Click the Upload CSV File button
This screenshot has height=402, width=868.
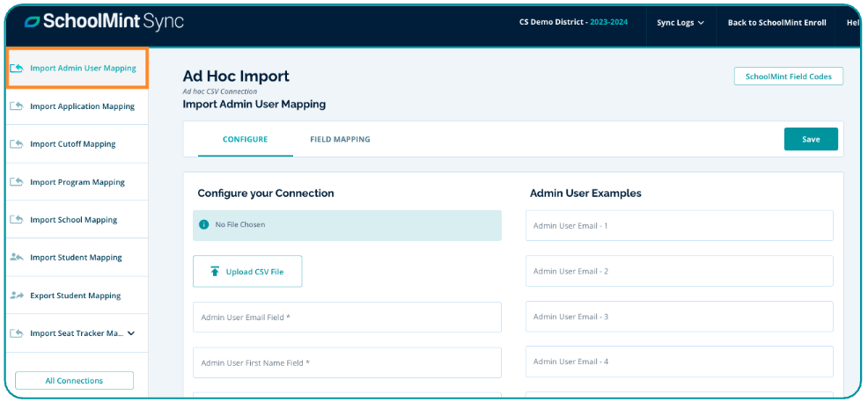click(247, 272)
